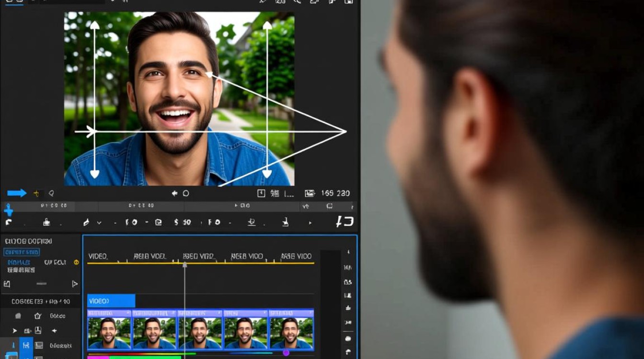This screenshot has height=359, width=644.
Task: Click the stamp-shaped icon in the tool row
Action: coord(46,222)
